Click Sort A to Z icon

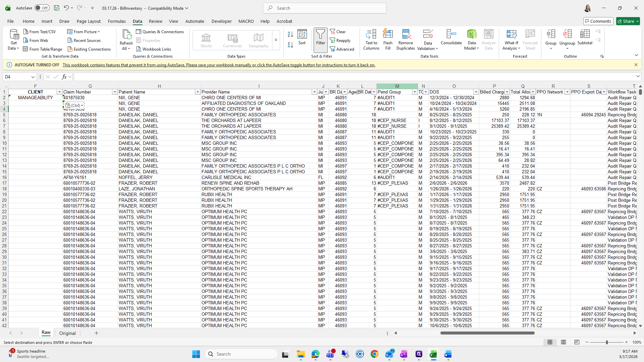click(290, 34)
